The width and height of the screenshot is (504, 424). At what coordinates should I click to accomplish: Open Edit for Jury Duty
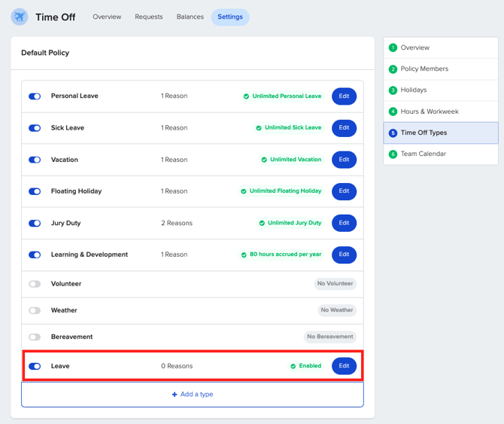[x=344, y=223]
